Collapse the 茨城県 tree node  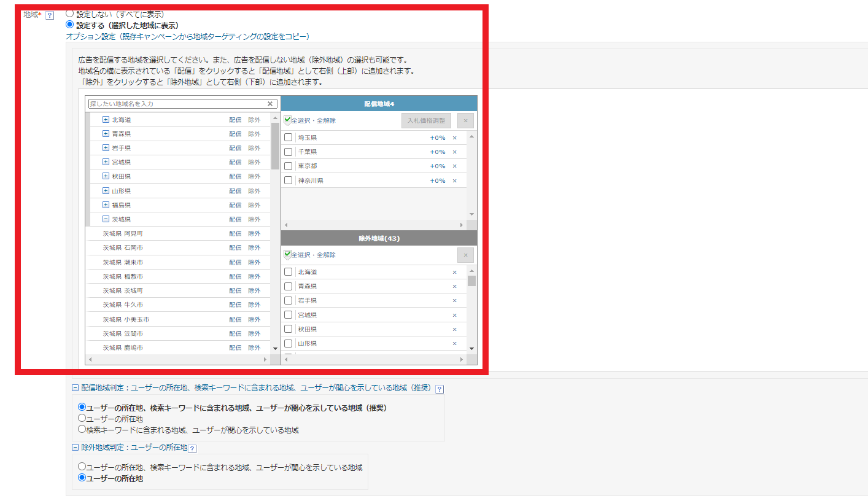106,219
